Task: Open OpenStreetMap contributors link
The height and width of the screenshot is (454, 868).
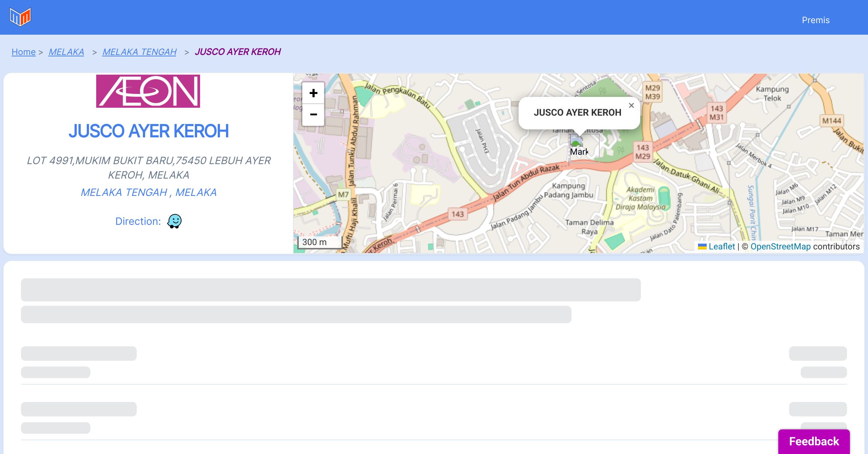Action: (780, 247)
